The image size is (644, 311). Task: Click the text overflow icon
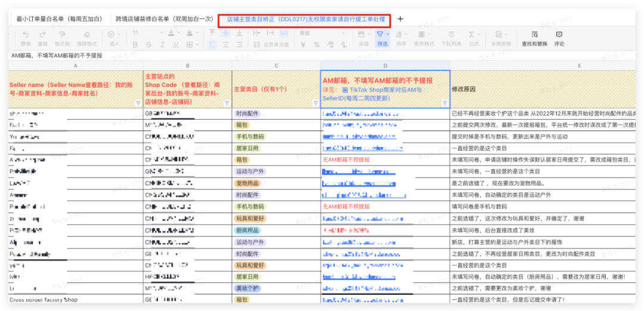pyautogui.click(x=256, y=33)
